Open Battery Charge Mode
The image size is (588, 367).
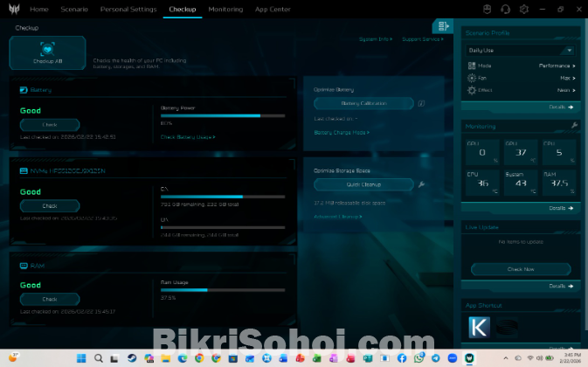coord(342,133)
